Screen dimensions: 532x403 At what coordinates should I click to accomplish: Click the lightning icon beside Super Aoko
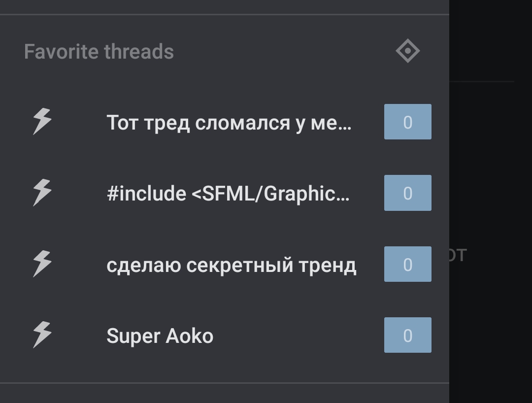42,335
